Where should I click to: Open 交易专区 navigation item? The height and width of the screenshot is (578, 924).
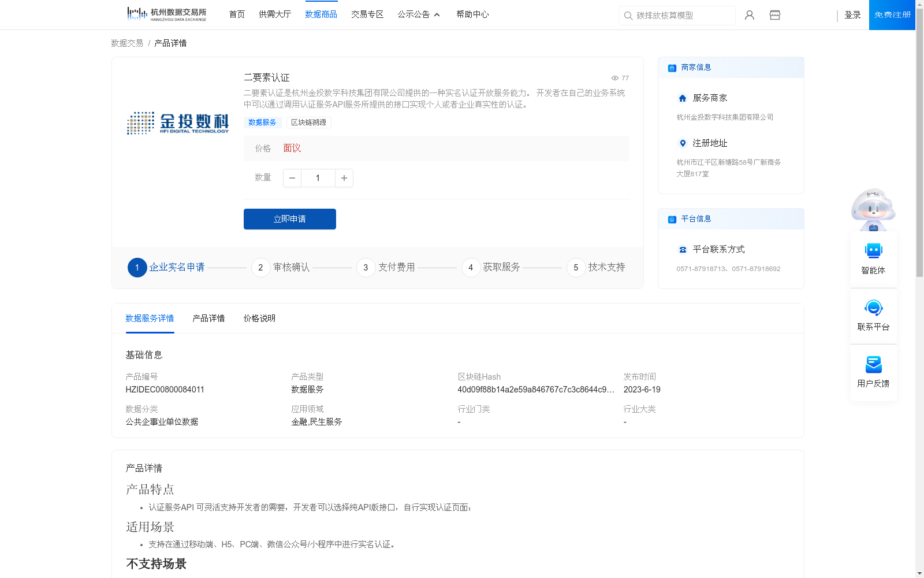click(x=367, y=14)
